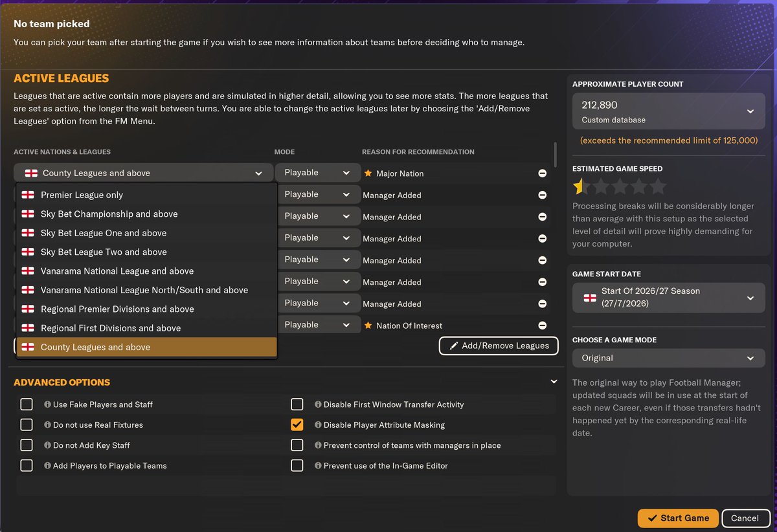
Task: Remove the Nation Of Interest row
Action: point(542,326)
